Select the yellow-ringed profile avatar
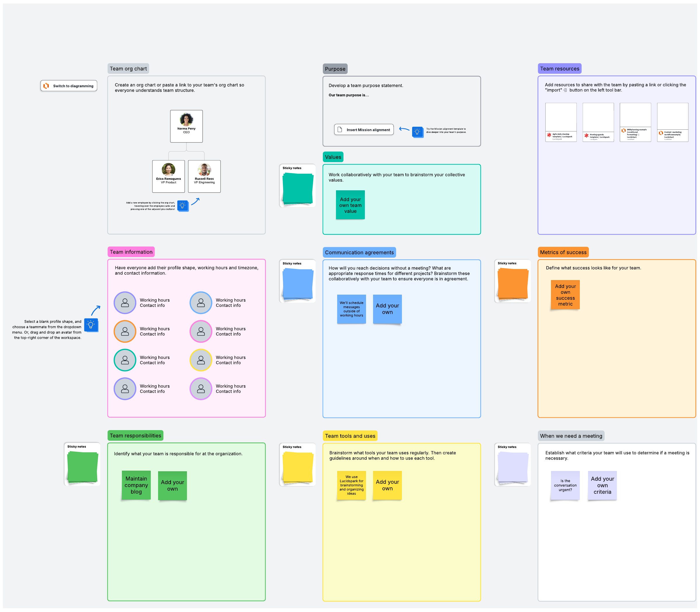This screenshot has height=612, width=700. pos(201,360)
